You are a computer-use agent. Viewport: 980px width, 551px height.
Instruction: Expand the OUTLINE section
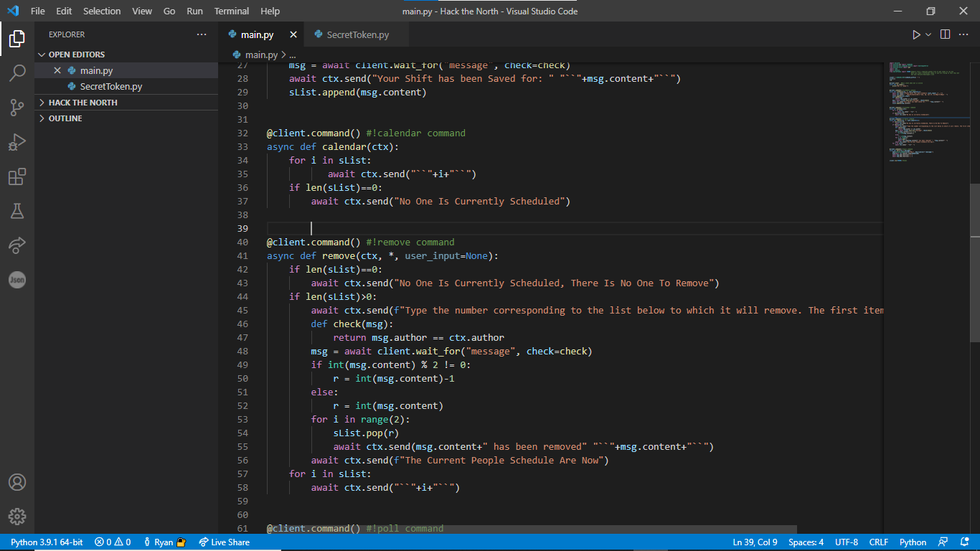[65, 118]
